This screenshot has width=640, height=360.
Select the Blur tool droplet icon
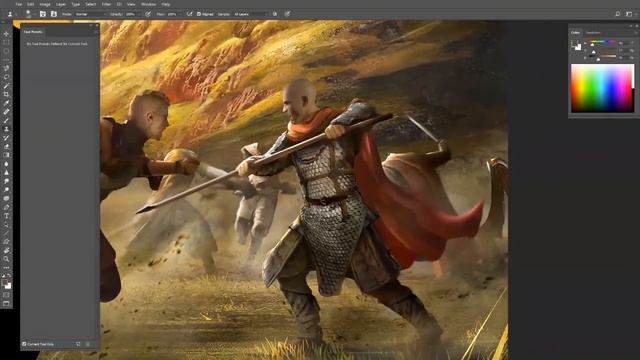[6, 164]
